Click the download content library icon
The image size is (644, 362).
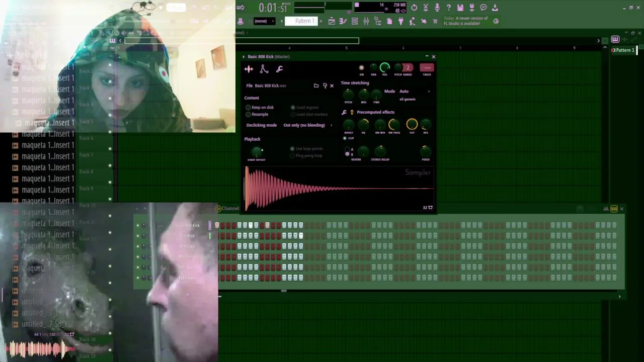click(x=495, y=8)
